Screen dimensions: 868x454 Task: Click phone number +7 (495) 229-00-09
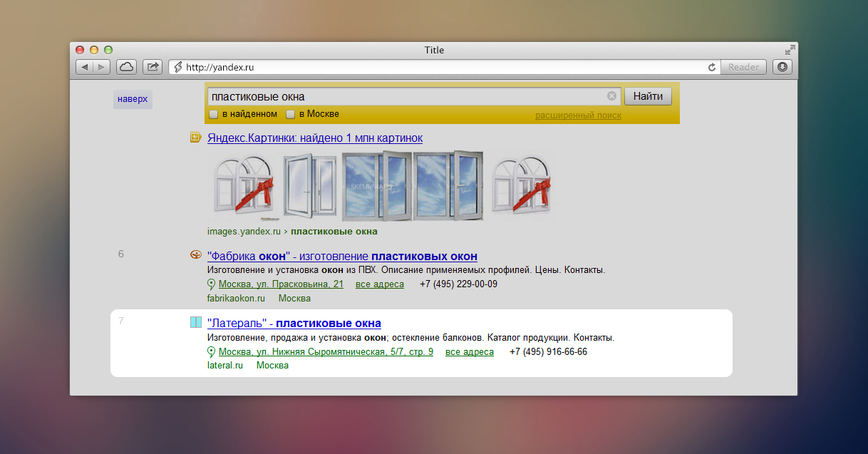point(458,284)
